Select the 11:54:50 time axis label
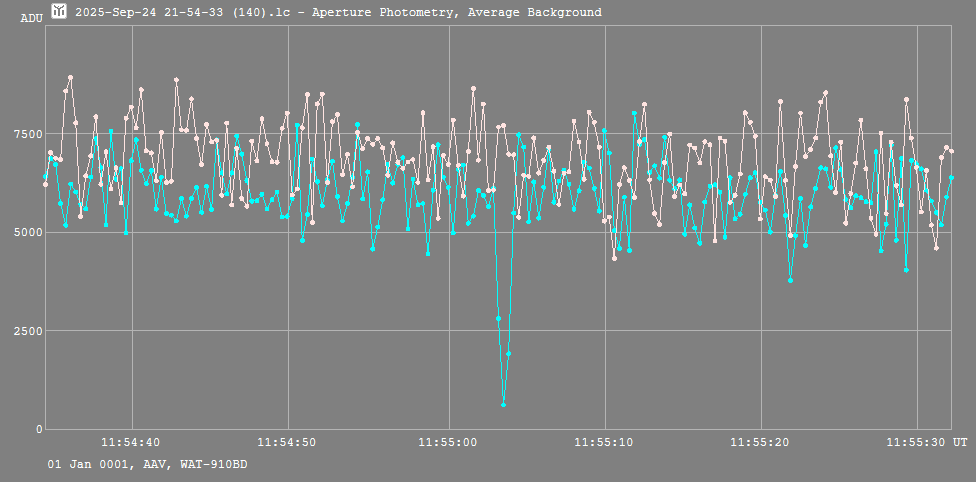This screenshot has width=976, height=482. [x=288, y=442]
